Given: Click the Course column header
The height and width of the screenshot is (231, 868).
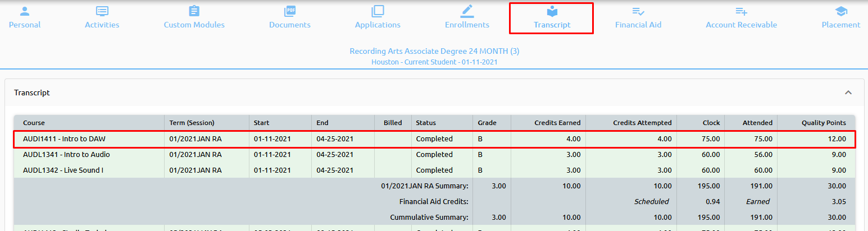Looking at the screenshot, I should (34, 123).
